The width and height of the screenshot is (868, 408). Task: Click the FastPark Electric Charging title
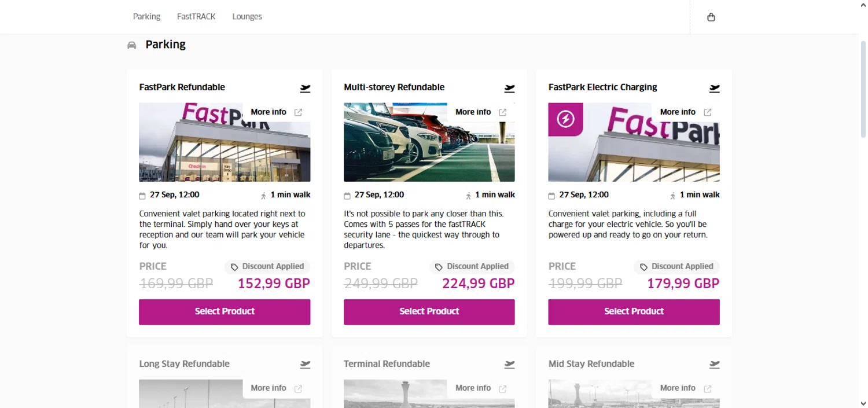[x=603, y=87]
